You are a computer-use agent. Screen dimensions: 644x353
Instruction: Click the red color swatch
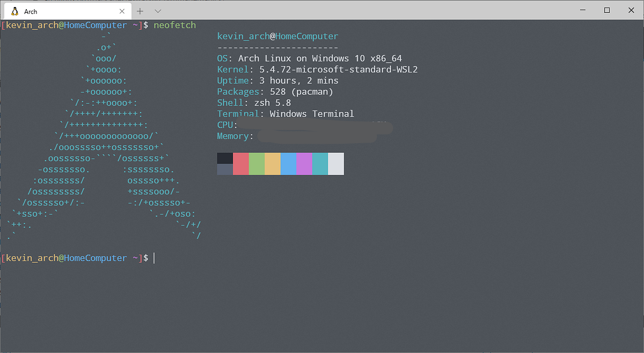tap(240, 164)
